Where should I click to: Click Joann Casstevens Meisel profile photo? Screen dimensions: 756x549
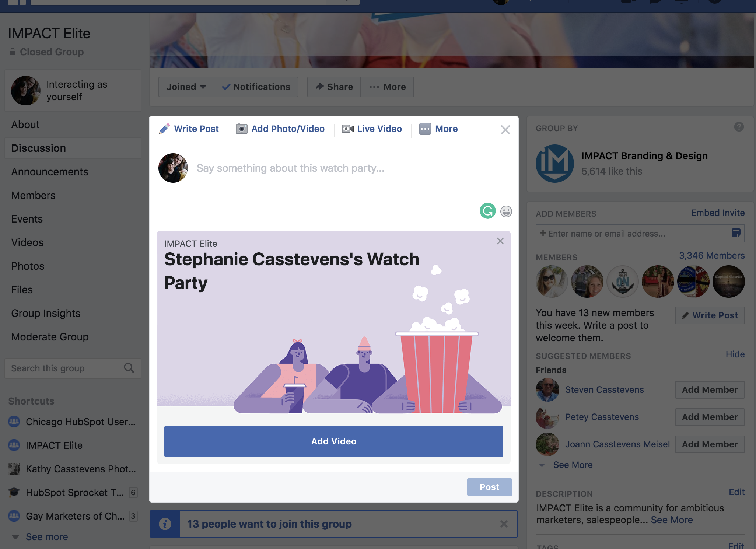coord(547,444)
